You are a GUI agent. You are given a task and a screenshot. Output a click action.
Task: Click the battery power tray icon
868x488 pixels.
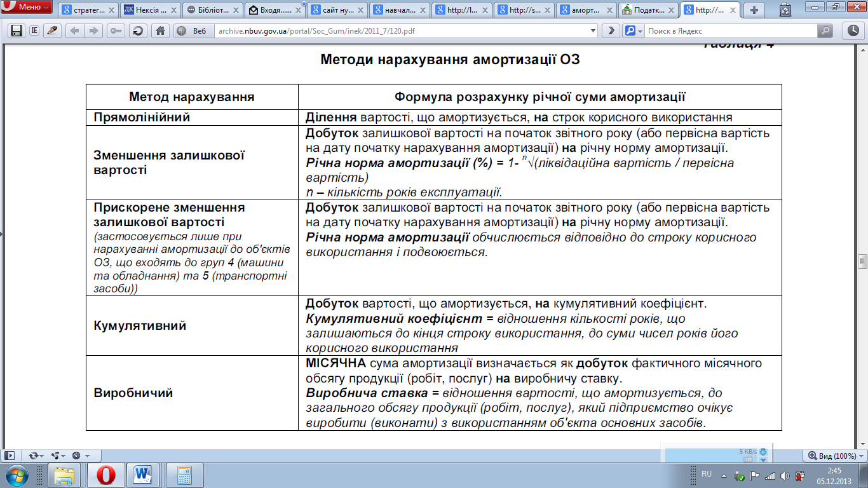tap(801, 475)
